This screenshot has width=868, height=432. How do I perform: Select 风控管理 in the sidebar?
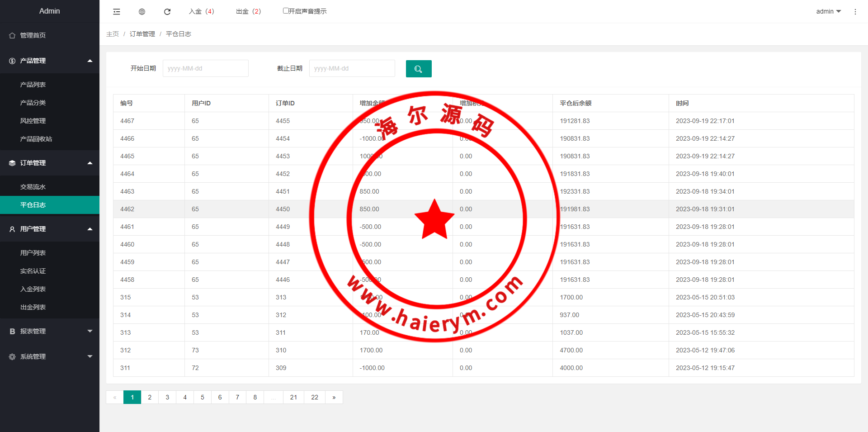click(33, 121)
